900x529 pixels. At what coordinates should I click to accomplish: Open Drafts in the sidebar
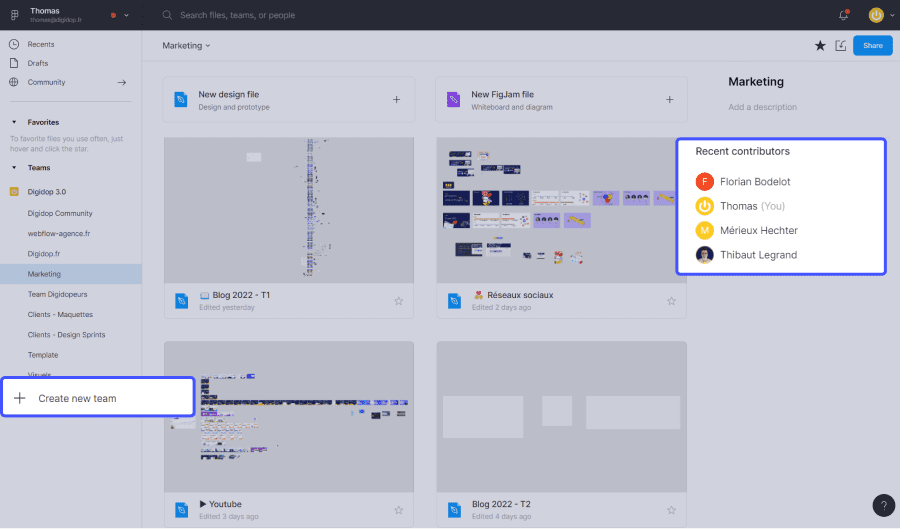(38, 63)
